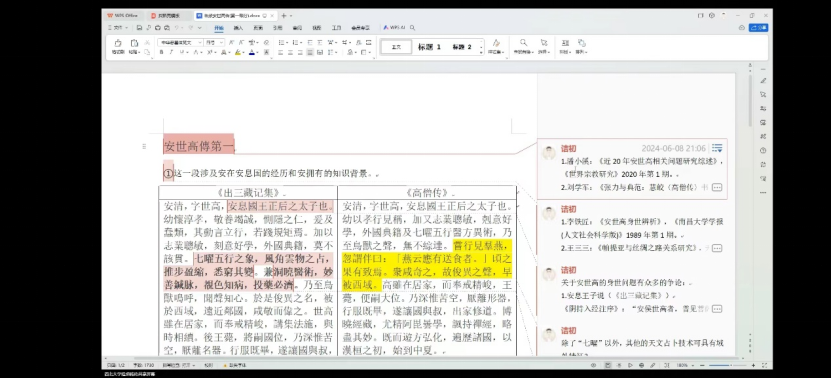The width and height of the screenshot is (831, 378).
Task: Open the WPS AI assistant
Action: coord(395,28)
